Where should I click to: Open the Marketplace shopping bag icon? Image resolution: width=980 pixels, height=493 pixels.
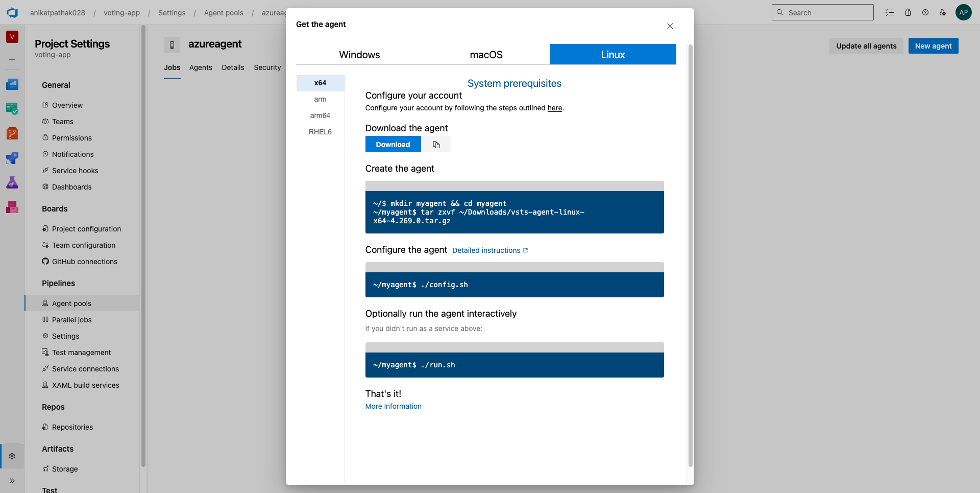[x=908, y=13]
